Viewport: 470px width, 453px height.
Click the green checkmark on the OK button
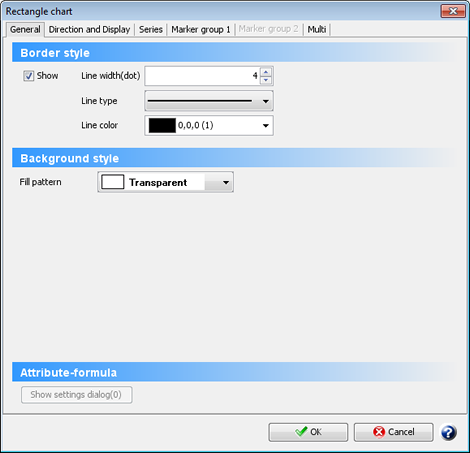(x=301, y=431)
